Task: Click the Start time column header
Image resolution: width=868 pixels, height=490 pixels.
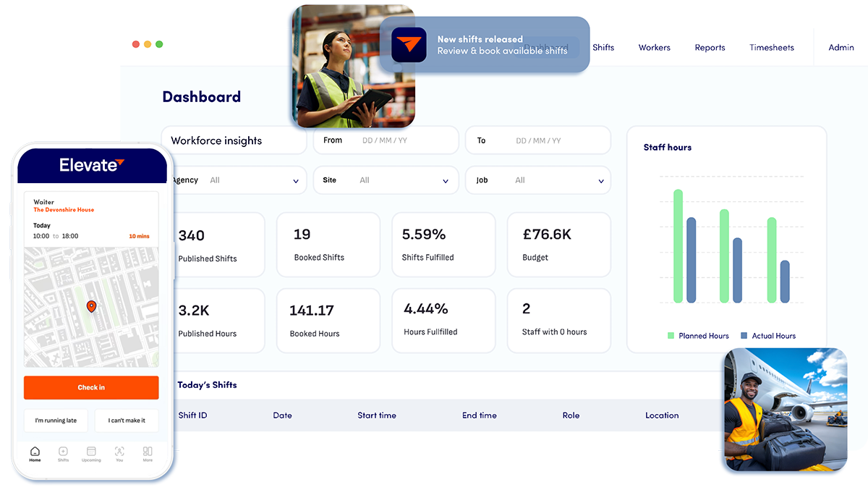Action: (377, 415)
